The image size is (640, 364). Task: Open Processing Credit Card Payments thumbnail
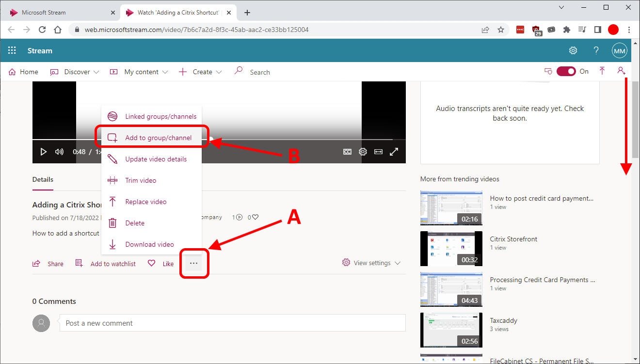(x=451, y=289)
